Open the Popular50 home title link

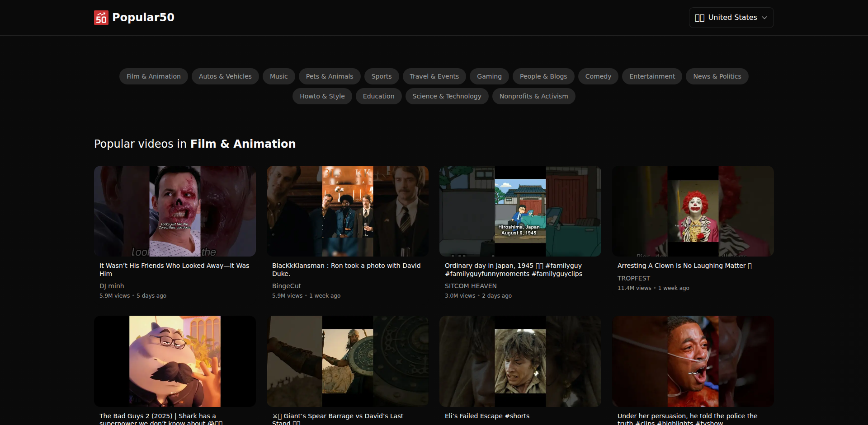[143, 17]
